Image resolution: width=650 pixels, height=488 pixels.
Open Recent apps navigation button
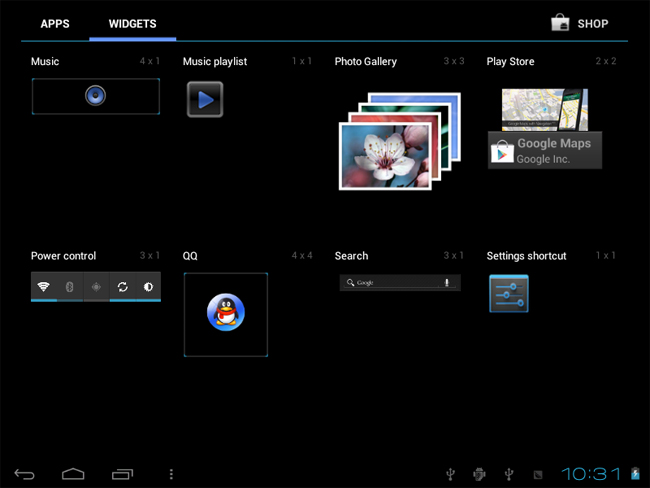coord(122,474)
